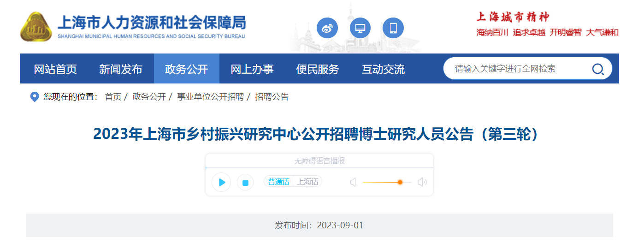
Task: Open the 政务公开 menu
Action: click(187, 69)
